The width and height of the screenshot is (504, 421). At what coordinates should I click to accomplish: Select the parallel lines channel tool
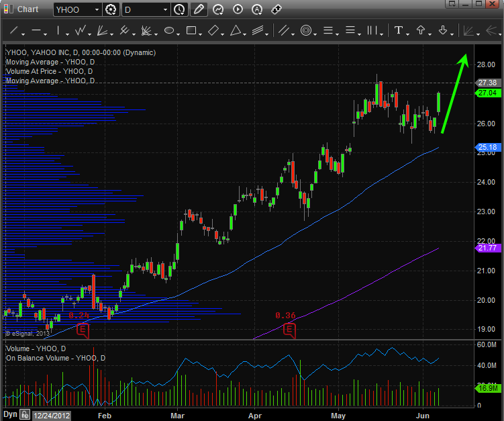284,31
